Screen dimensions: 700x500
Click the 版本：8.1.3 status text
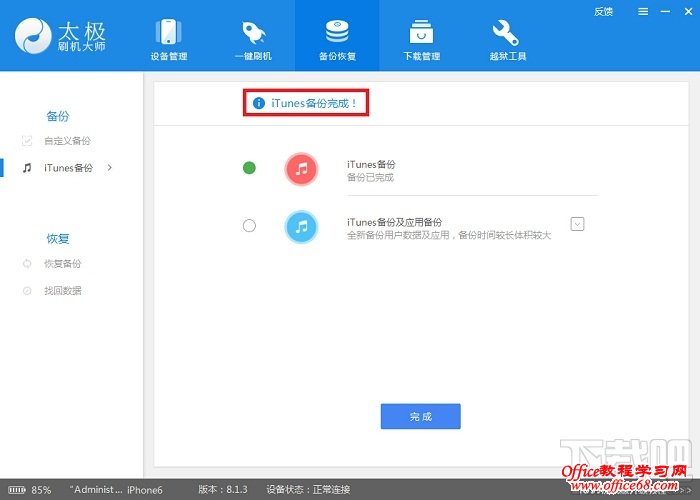(x=222, y=490)
